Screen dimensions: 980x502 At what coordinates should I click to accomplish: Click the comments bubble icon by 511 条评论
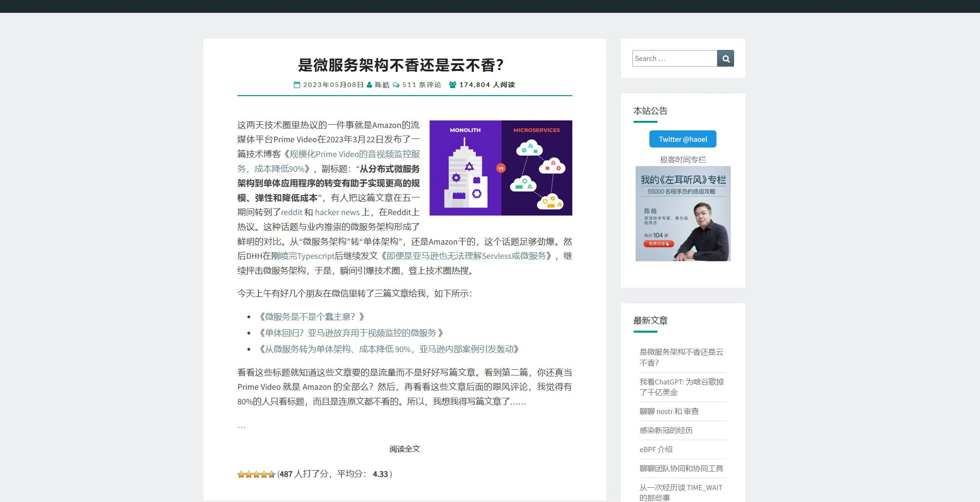(x=396, y=85)
